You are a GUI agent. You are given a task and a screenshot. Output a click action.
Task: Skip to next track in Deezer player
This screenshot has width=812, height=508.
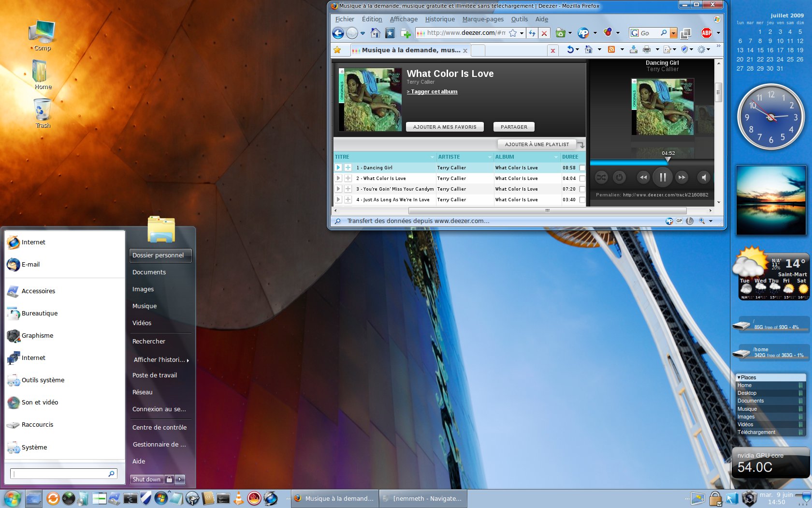tap(681, 178)
